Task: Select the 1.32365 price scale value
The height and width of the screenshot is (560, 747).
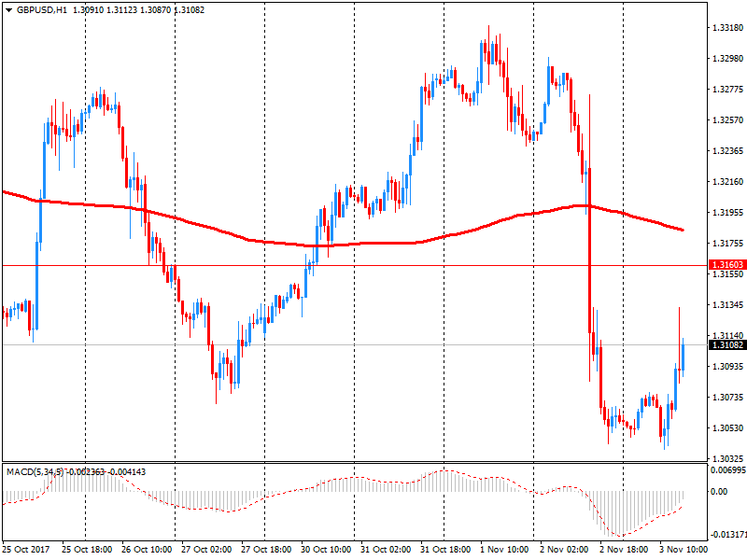Action: (x=727, y=151)
